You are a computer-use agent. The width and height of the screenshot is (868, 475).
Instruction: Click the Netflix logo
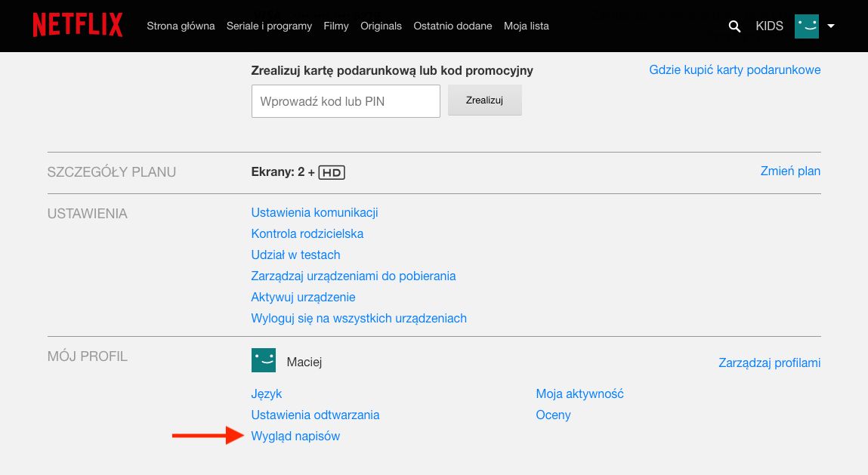pyautogui.click(x=77, y=25)
